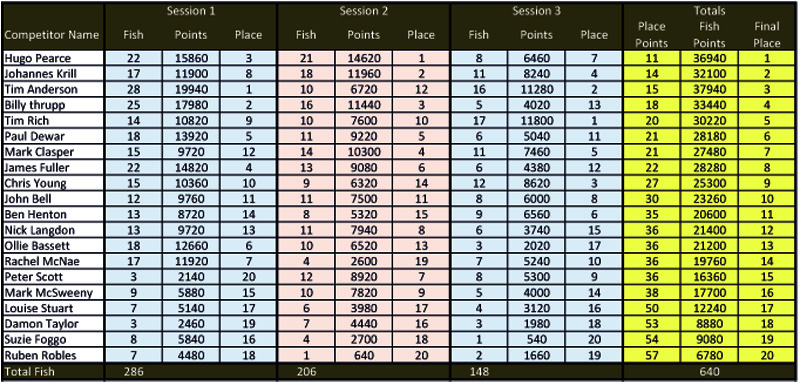Select the Session 3 header cell

[x=536, y=11]
